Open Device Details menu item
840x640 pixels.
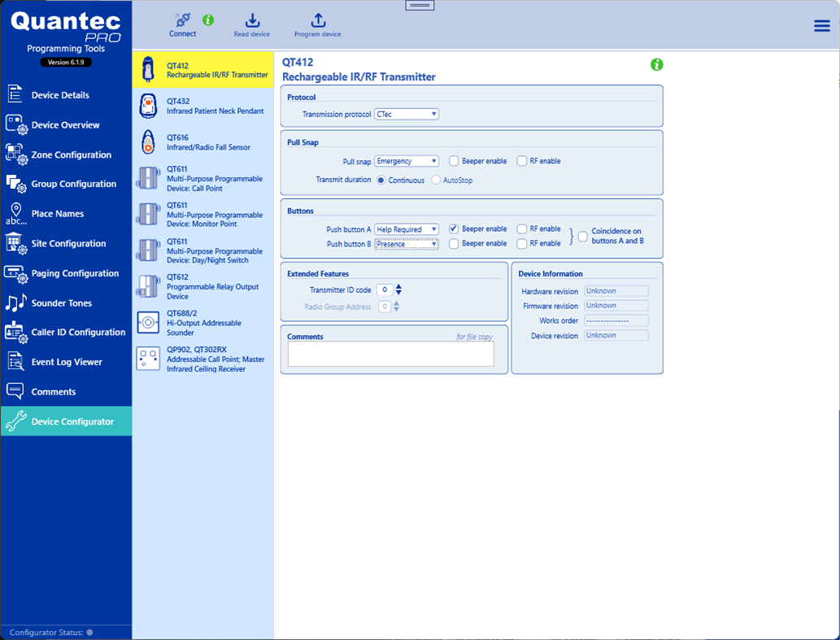66,95
